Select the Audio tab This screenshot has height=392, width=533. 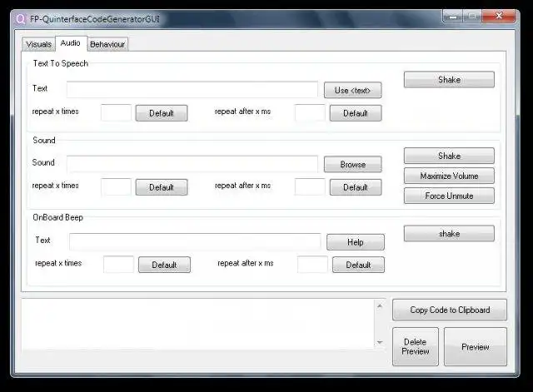[71, 43]
